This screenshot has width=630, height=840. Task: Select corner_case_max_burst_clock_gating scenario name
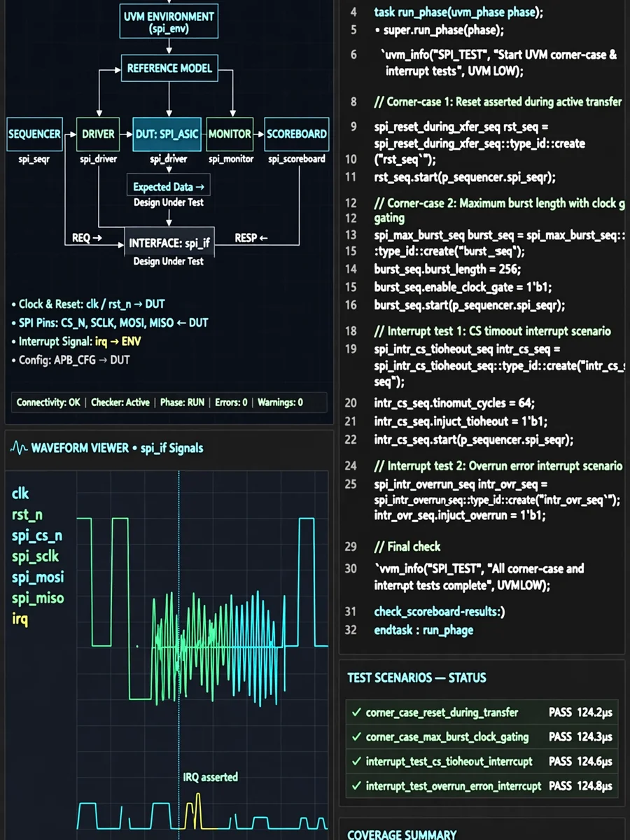[x=447, y=737]
